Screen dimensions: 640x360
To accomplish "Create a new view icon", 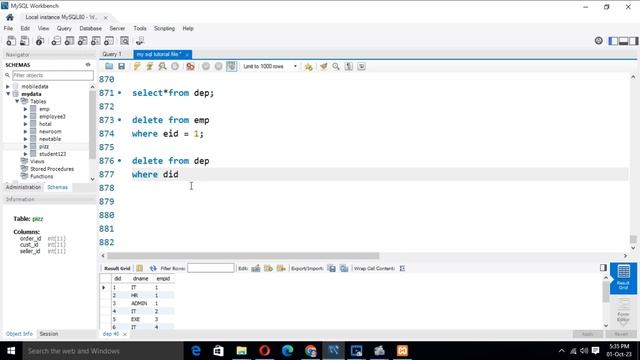I will tap(82, 41).
